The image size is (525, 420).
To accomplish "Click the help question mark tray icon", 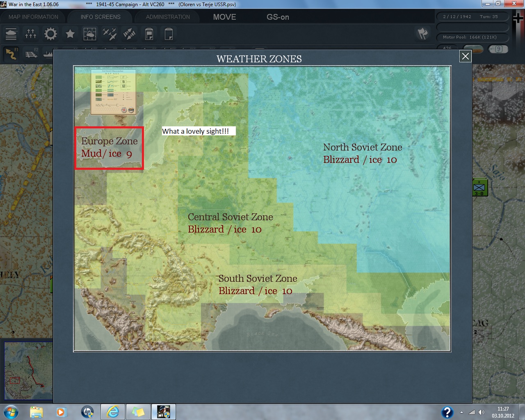I will point(447,412).
